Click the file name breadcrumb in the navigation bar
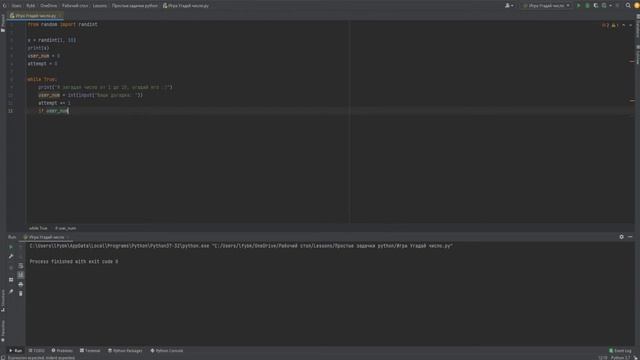 [x=186, y=6]
